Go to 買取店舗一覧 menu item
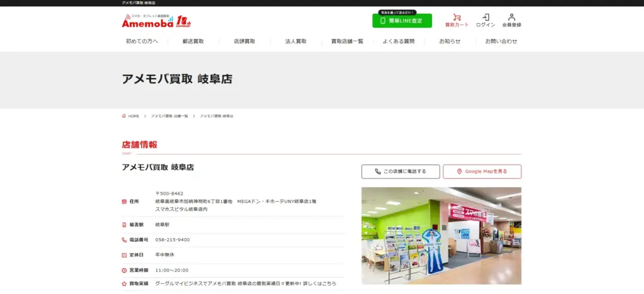Image resolution: width=644 pixels, height=294 pixels. (x=347, y=41)
